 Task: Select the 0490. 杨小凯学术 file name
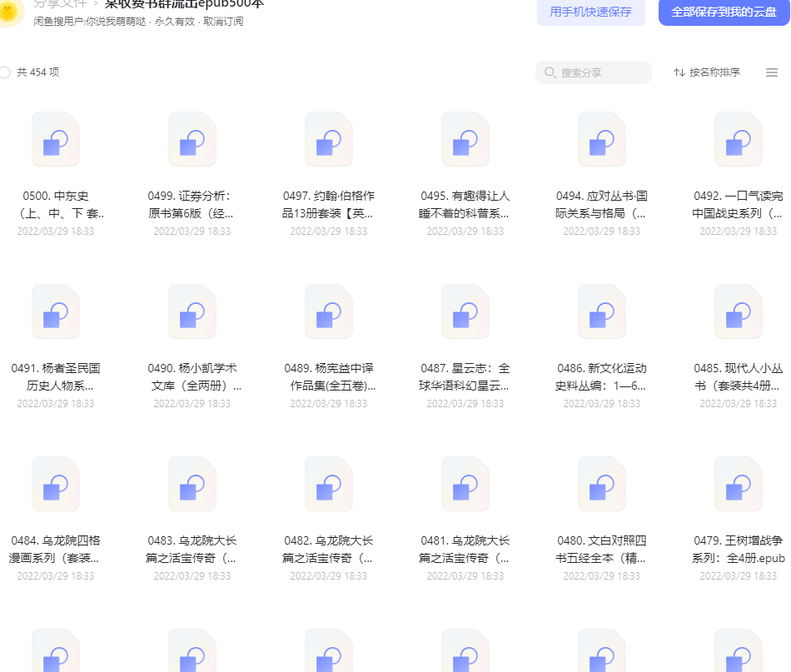coord(194,377)
